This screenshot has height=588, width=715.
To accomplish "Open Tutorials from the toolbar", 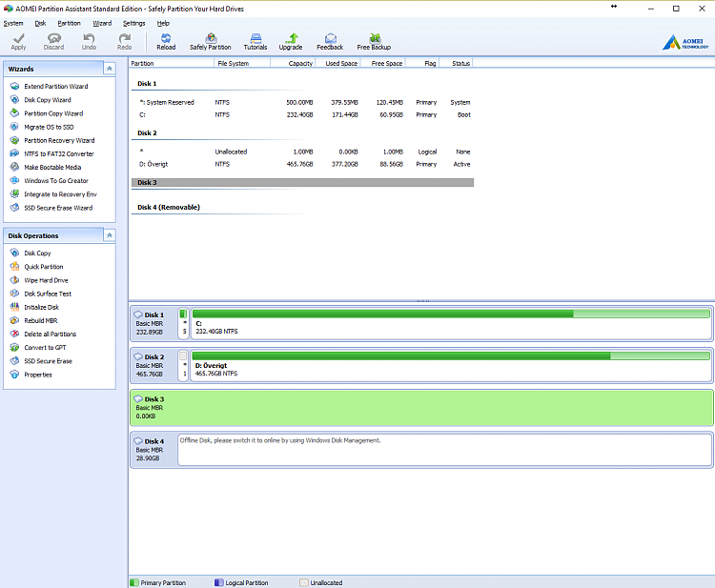I will (x=255, y=42).
